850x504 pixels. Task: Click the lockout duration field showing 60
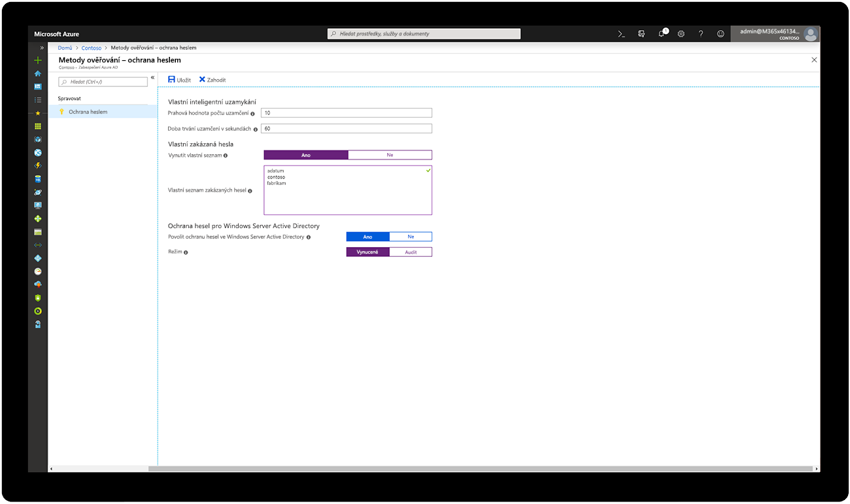347,129
